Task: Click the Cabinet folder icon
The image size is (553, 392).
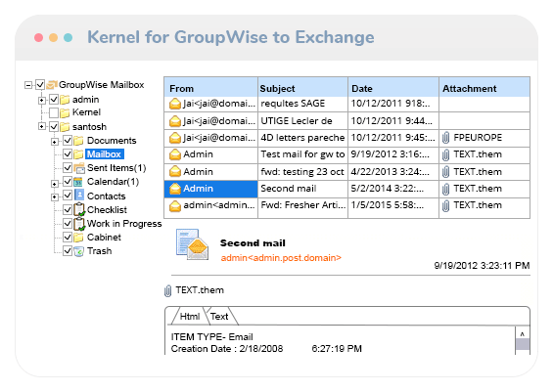Action: [78, 238]
